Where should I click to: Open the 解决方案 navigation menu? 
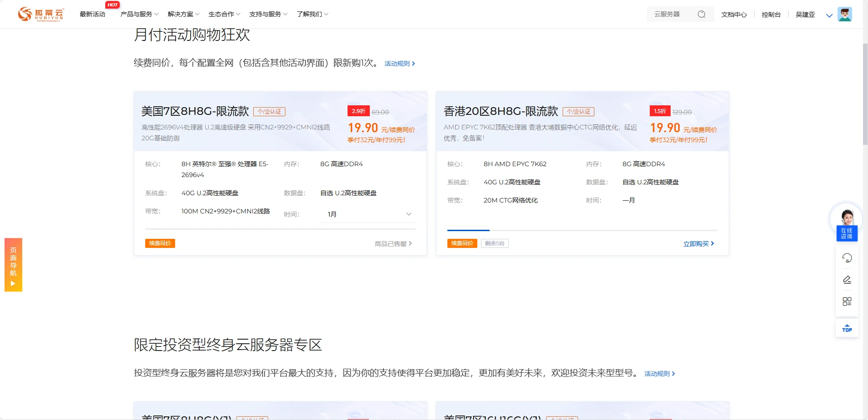click(183, 14)
